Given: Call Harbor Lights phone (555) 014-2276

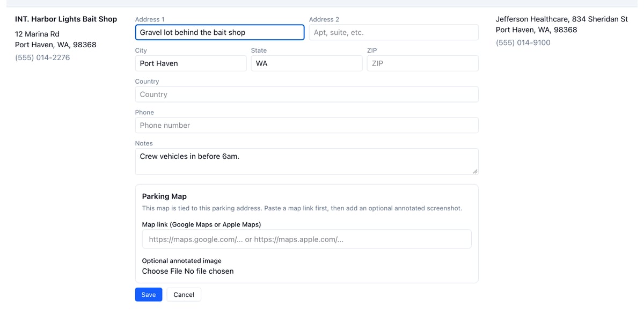Looking at the screenshot, I should click(x=42, y=57).
